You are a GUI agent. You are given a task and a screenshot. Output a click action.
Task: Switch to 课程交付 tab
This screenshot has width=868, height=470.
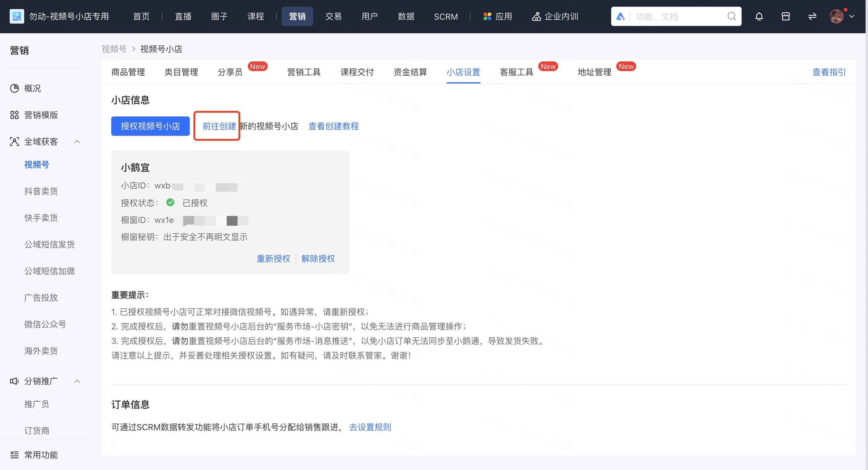(357, 72)
